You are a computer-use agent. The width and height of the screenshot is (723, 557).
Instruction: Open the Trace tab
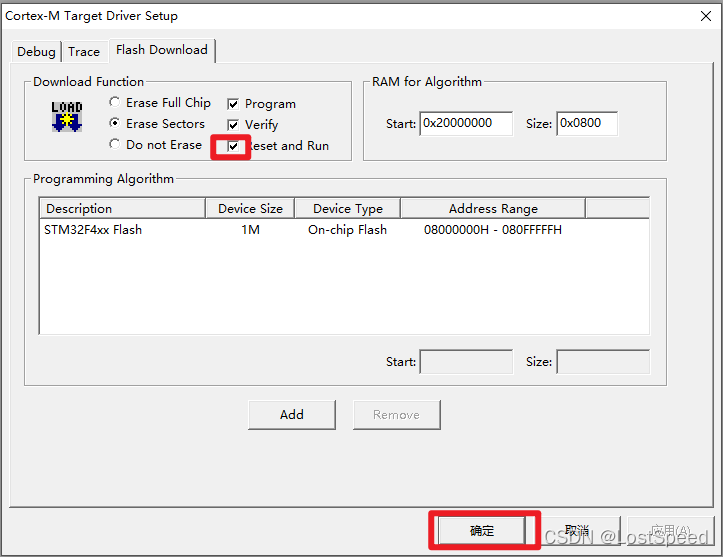click(84, 52)
